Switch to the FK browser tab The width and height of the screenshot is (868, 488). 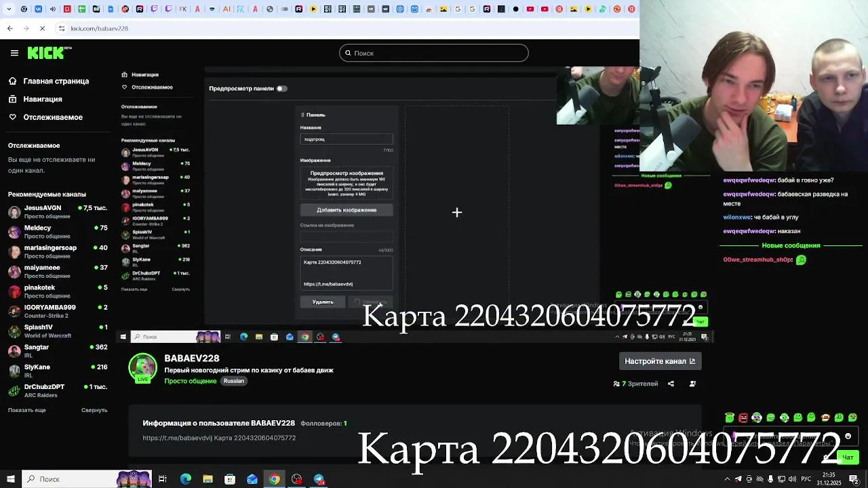click(183, 9)
